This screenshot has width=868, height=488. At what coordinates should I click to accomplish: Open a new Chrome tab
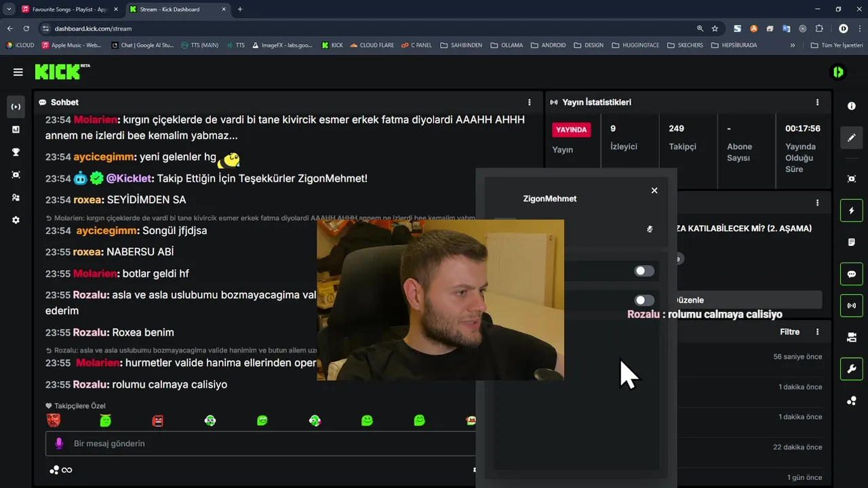point(240,9)
